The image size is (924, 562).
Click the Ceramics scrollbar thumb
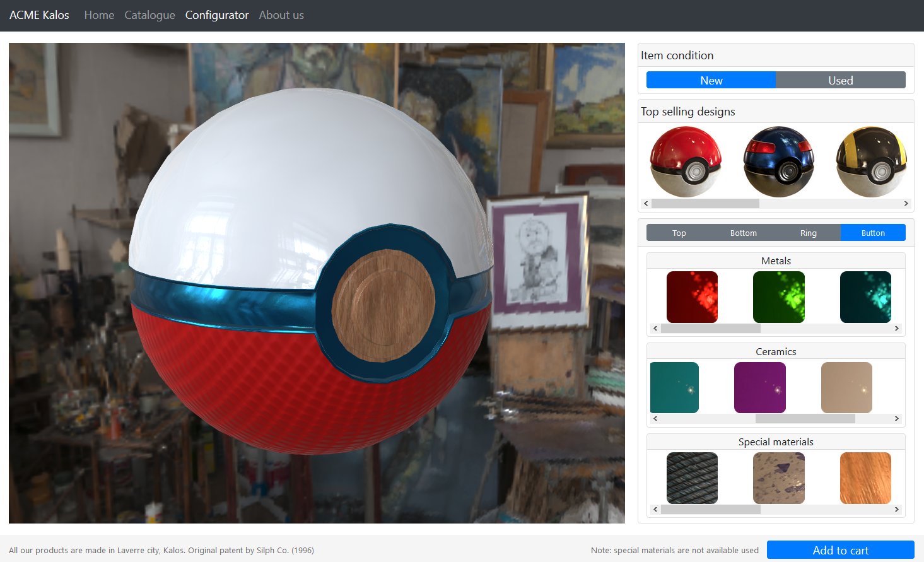click(x=805, y=419)
